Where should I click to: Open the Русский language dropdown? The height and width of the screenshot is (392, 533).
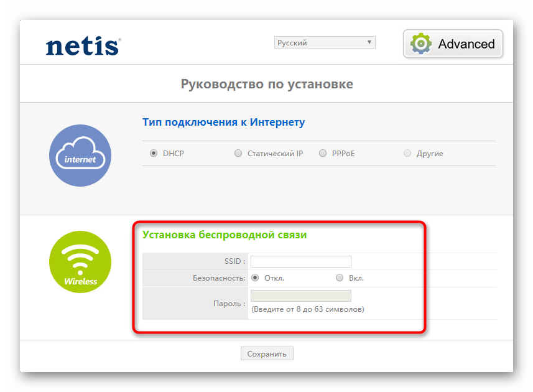[x=325, y=43]
